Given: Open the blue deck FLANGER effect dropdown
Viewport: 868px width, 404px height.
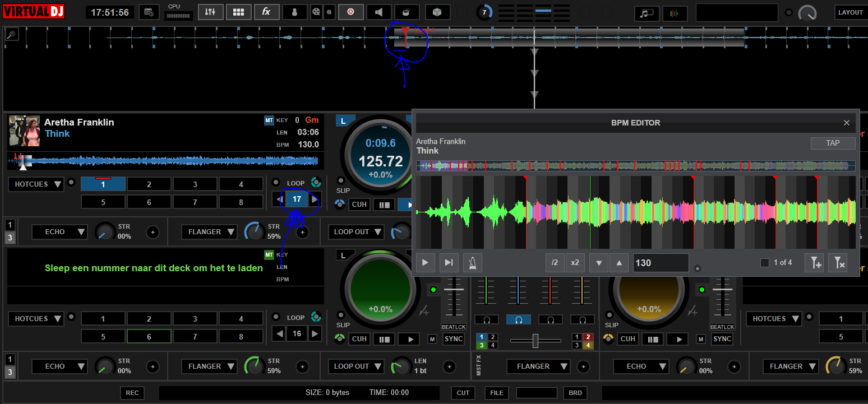Looking at the screenshot, I should pos(209,231).
